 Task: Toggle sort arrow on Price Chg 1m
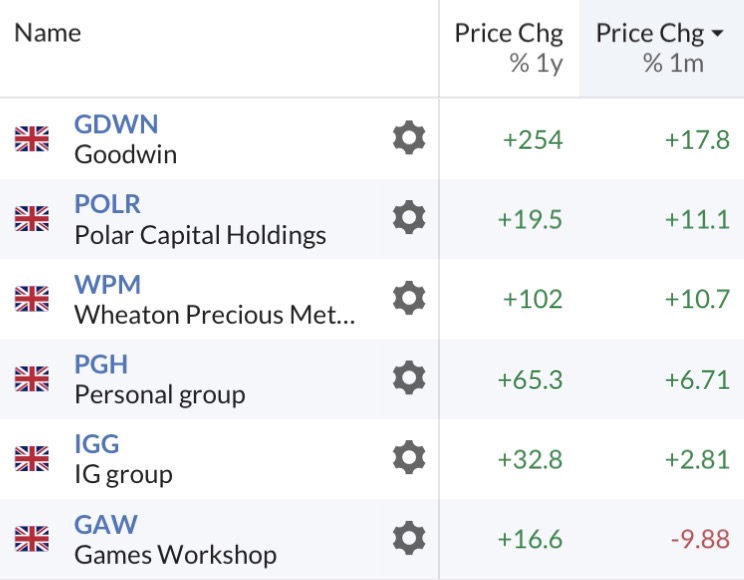[x=717, y=34]
